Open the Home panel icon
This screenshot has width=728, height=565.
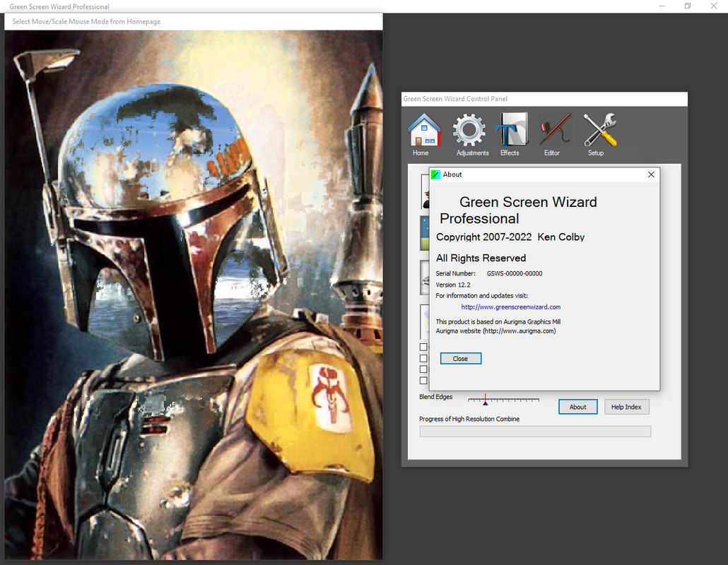point(424,130)
